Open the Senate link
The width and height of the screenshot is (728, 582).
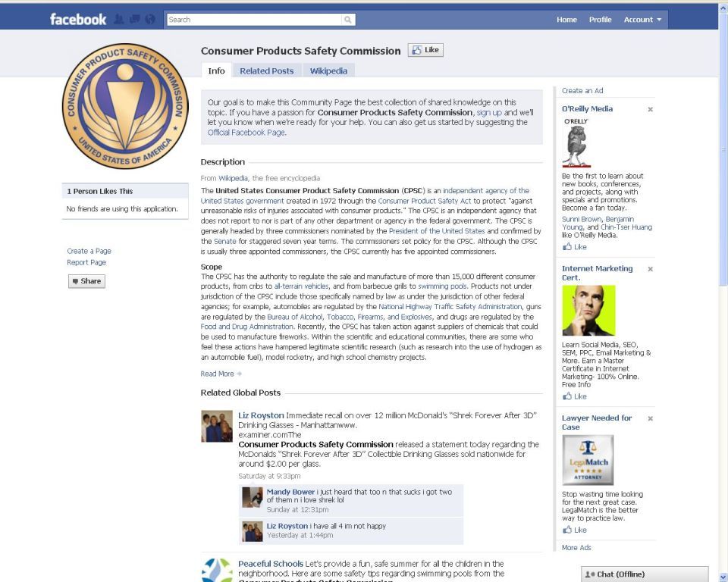(x=225, y=241)
